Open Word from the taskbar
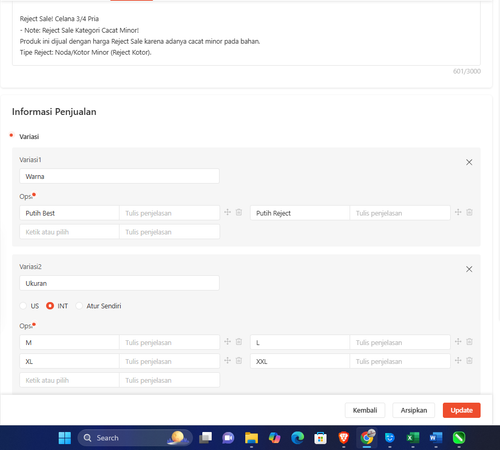This screenshot has height=450, width=500. tap(436, 438)
